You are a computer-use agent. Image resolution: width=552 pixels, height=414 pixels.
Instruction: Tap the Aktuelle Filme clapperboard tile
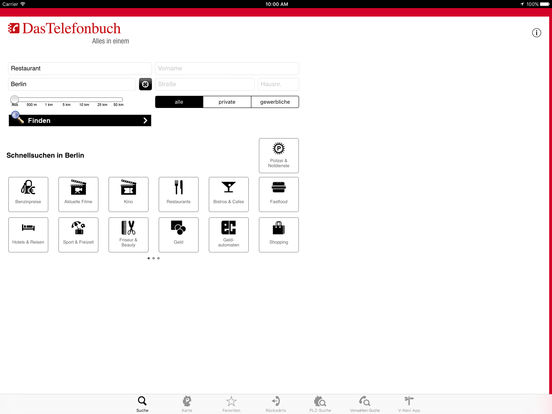pyautogui.click(x=78, y=194)
